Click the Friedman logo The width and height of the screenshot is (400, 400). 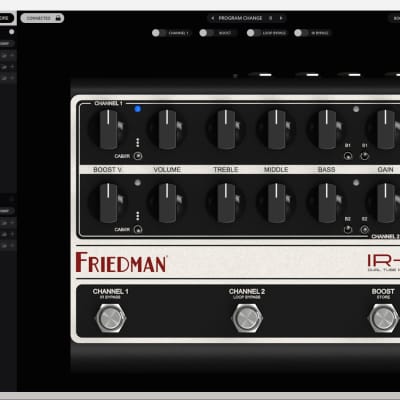(x=121, y=262)
